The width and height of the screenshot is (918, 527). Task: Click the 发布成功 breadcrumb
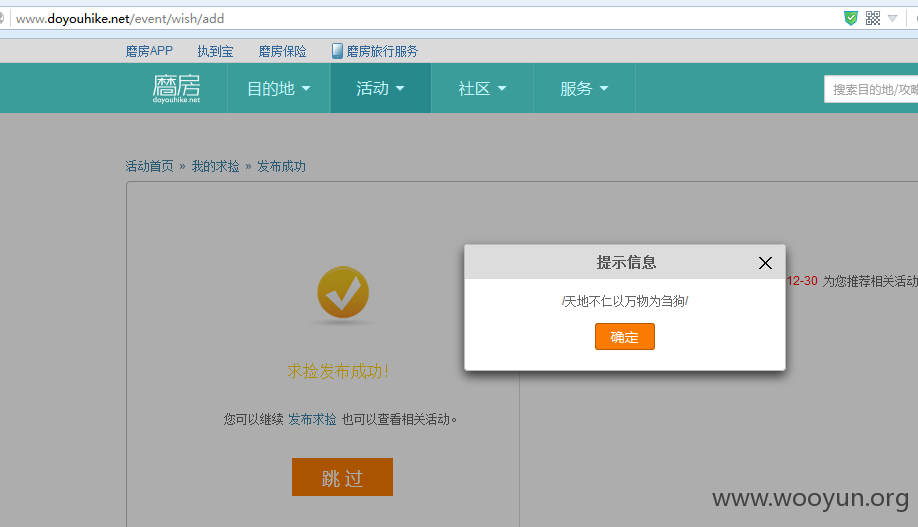point(282,166)
